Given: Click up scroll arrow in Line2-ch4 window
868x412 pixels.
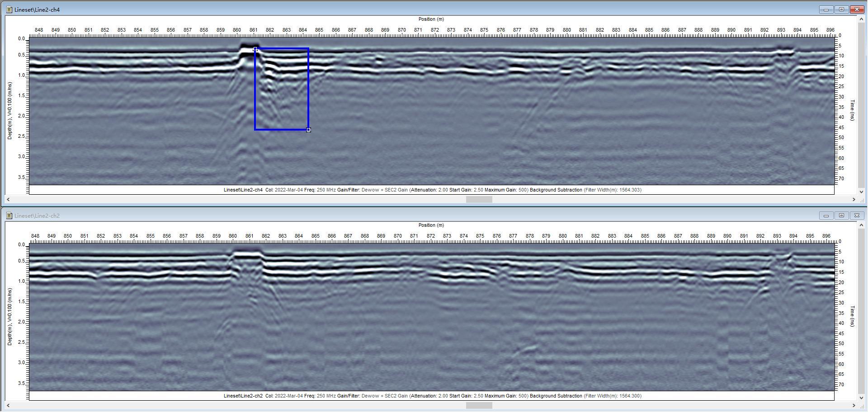Looking at the screenshot, I should pyautogui.click(x=861, y=19).
